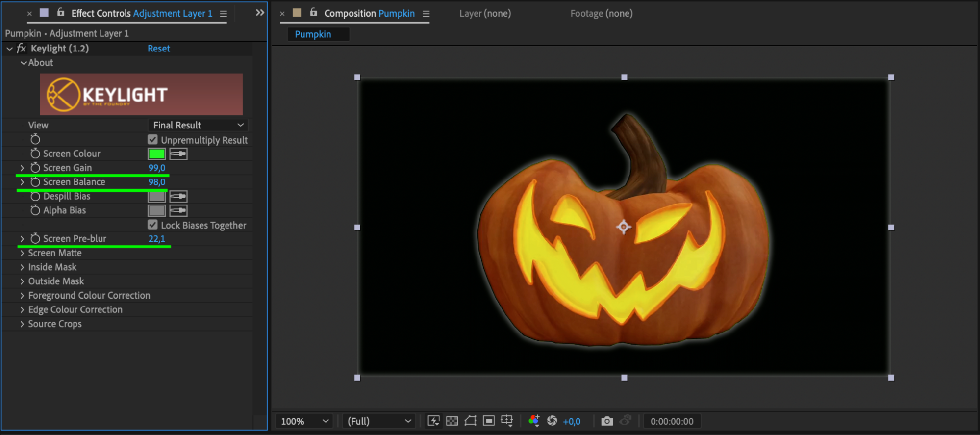The width and height of the screenshot is (980, 435).
Task: Reset the Keylight effect
Action: pyautogui.click(x=158, y=49)
